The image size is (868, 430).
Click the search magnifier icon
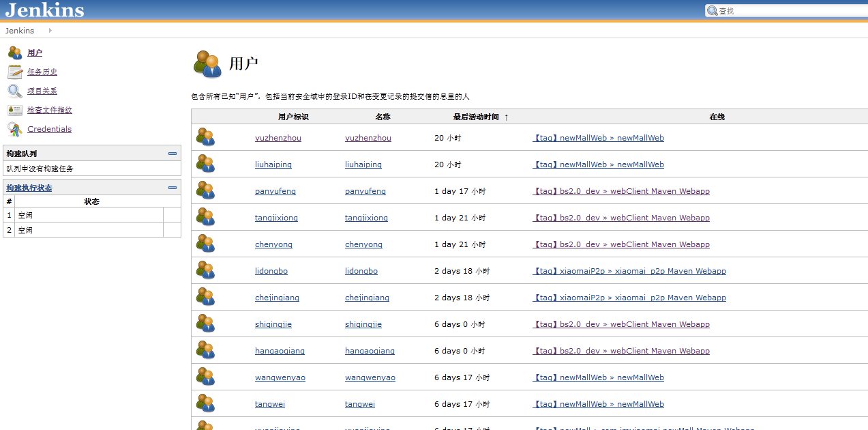click(x=713, y=11)
